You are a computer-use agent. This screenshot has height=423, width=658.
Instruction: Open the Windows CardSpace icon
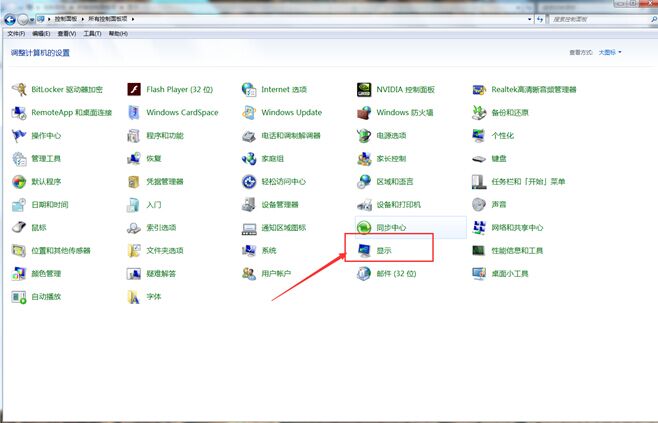pyautogui.click(x=134, y=112)
